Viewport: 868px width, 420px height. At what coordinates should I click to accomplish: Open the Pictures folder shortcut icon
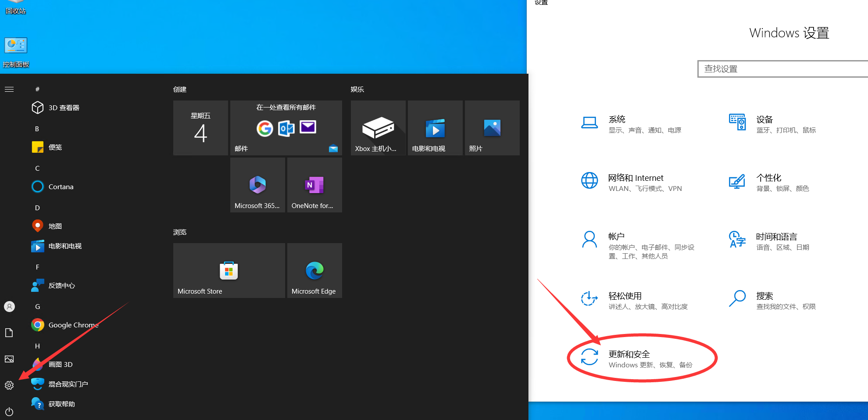click(9, 359)
